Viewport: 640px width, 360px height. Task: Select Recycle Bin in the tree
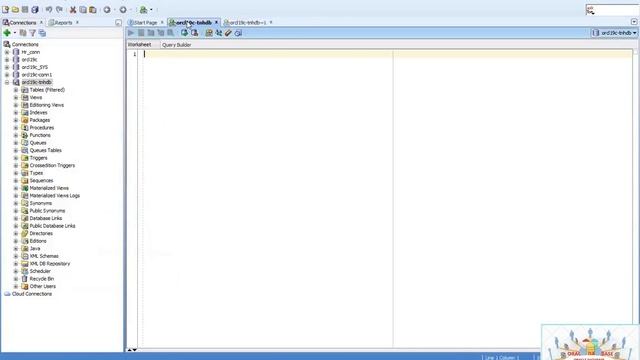[42, 279]
